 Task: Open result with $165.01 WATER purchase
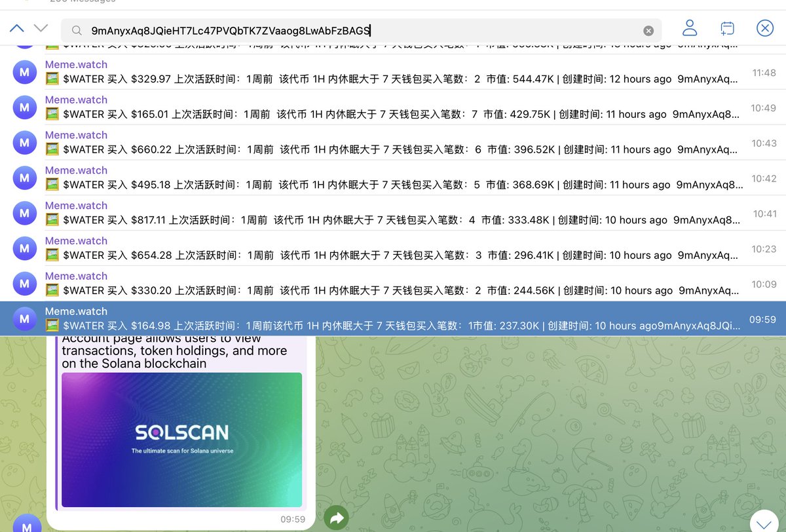(393, 107)
